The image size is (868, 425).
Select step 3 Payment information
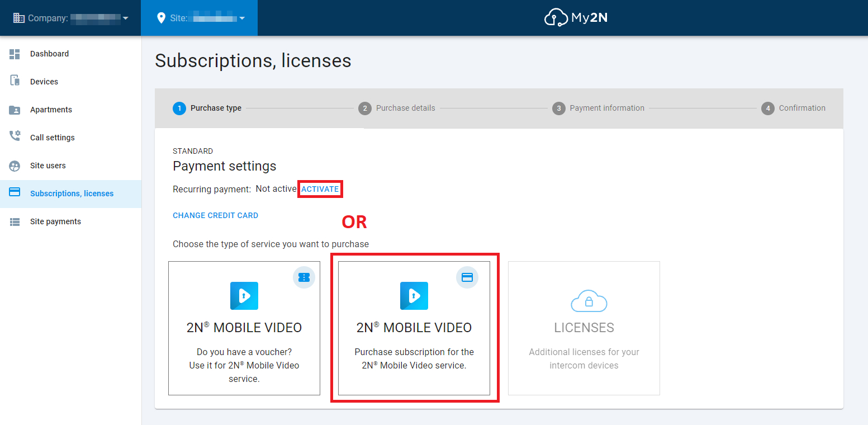click(598, 108)
